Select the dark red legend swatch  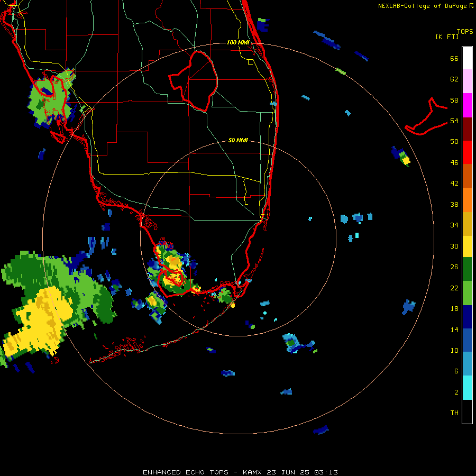click(467, 129)
